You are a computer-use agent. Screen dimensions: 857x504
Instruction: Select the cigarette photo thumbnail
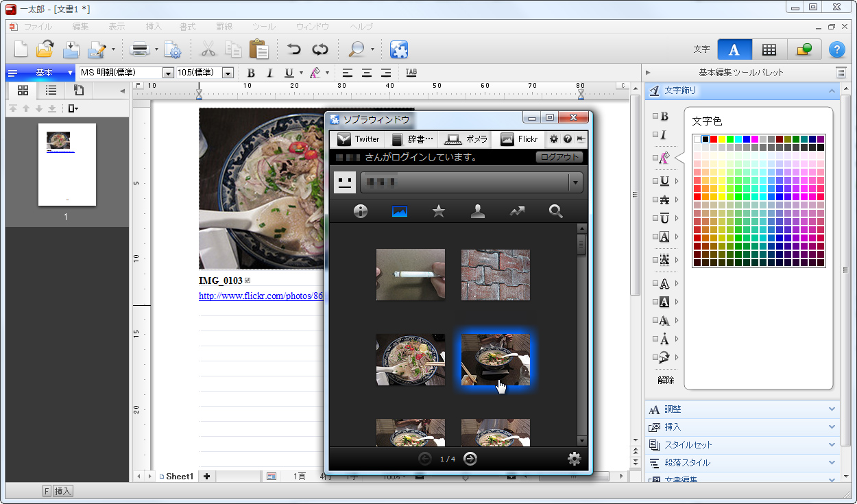[x=411, y=274]
